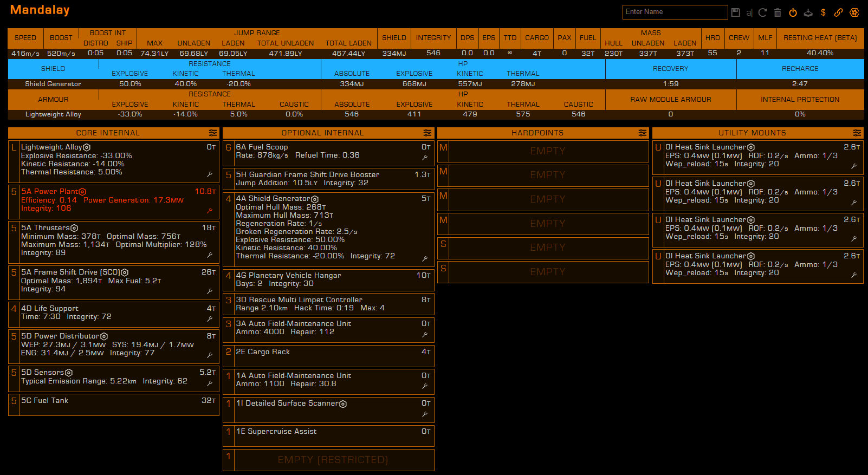The height and width of the screenshot is (475, 868).
Task: Click the reload build circular arrow icon
Action: click(x=763, y=12)
